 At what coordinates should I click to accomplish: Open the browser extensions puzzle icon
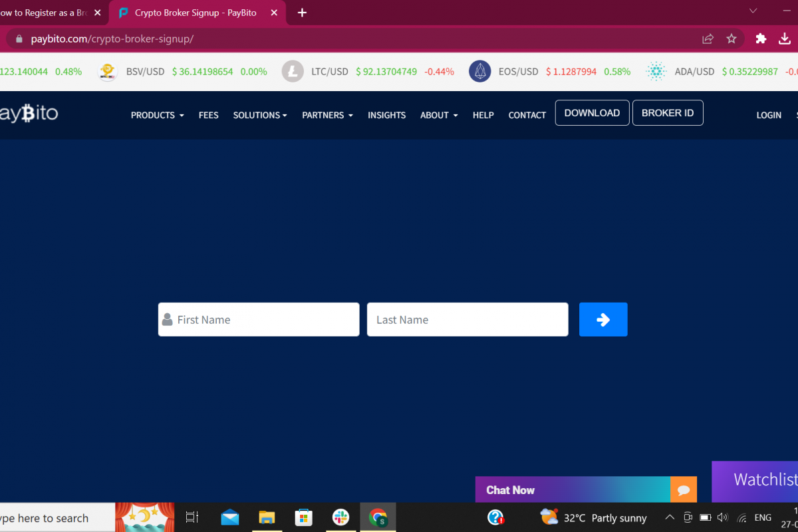[x=761, y=39]
